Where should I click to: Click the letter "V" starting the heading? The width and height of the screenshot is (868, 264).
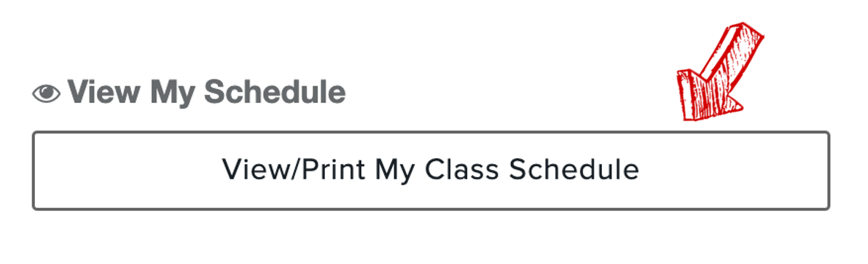(79, 93)
